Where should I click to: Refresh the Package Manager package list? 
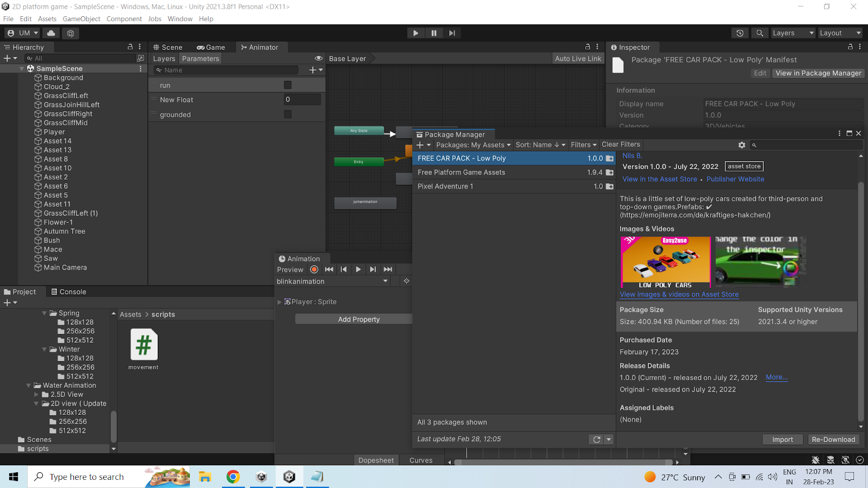pos(597,440)
